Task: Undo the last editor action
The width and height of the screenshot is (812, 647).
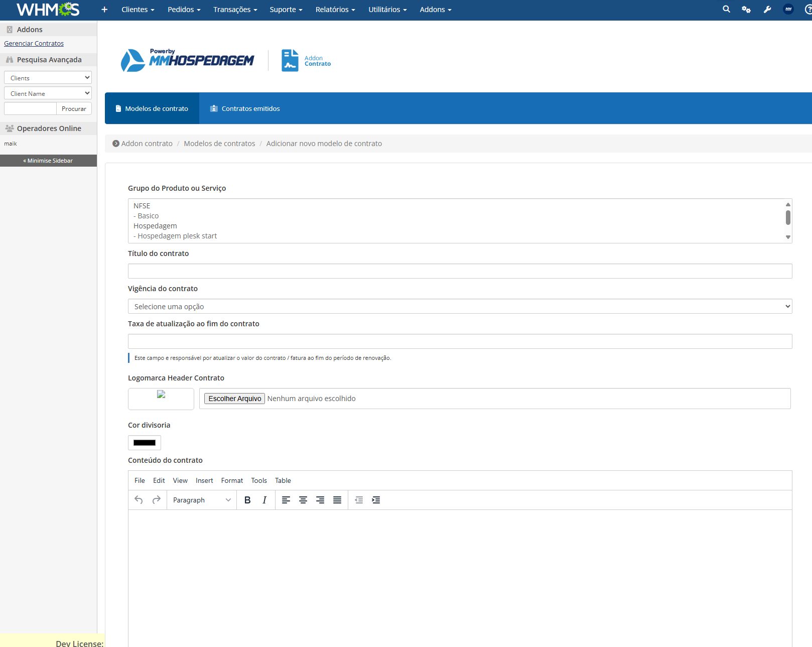Action: click(x=139, y=500)
